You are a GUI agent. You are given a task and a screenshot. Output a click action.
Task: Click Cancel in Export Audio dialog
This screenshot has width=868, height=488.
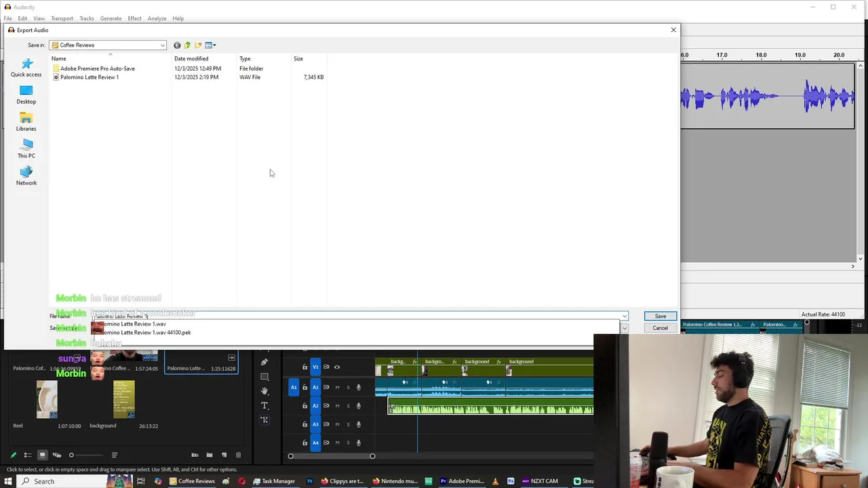pos(660,328)
